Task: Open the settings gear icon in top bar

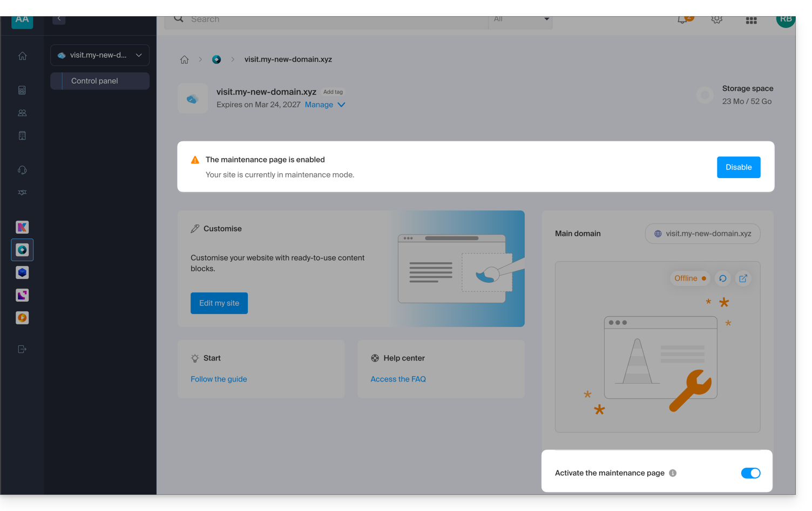Action: [716, 20]
